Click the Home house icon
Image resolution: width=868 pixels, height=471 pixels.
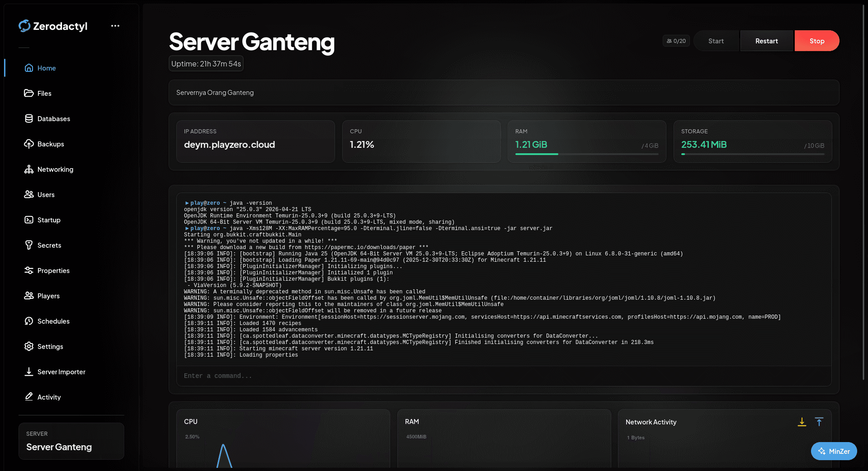click(x=29, y=68)
